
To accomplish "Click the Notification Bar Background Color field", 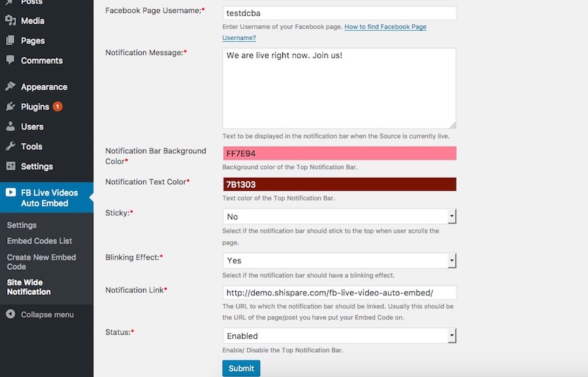I will [x=339, y=154].
